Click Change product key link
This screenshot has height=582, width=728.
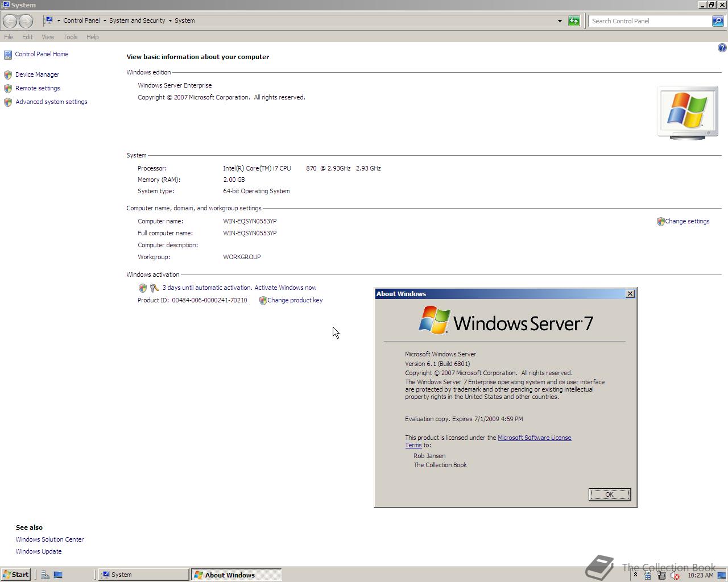pyautogui.click(x=295, y=300)
